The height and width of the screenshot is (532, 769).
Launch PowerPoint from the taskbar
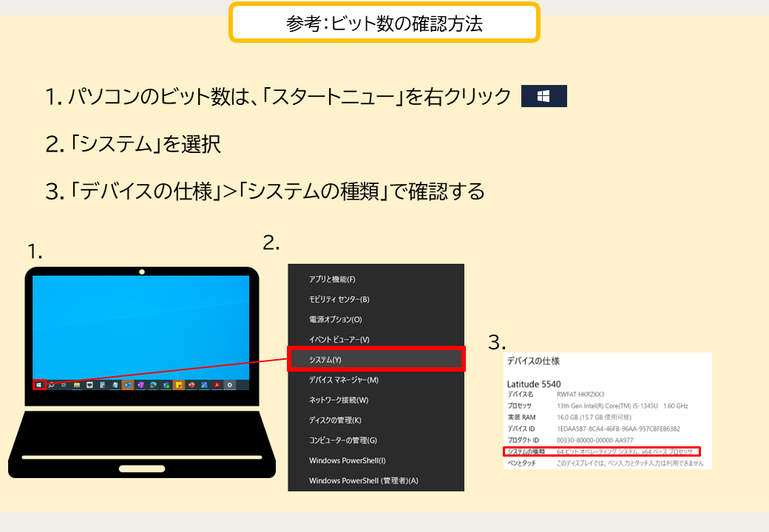pyautogui.click(x=192, y=385)
